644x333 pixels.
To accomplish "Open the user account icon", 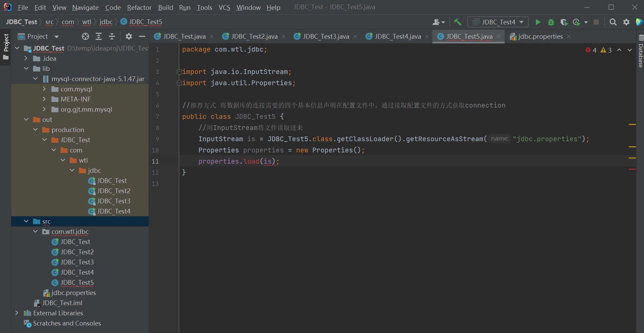I will [438, 22].
